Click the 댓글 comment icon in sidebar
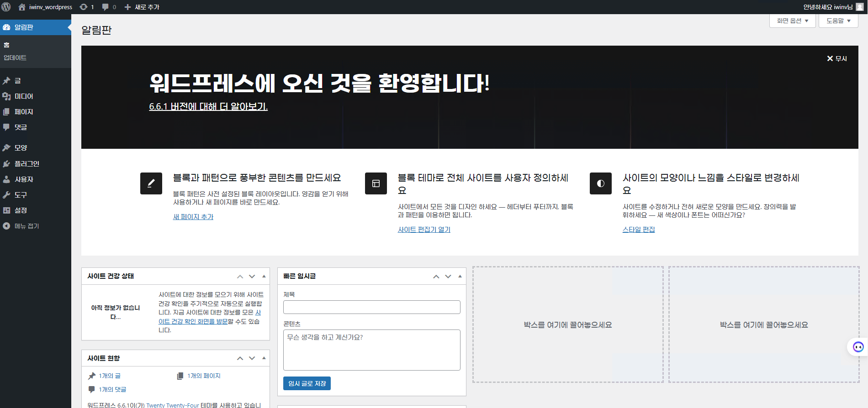This screenshot has height=408, width=868. 6,127
